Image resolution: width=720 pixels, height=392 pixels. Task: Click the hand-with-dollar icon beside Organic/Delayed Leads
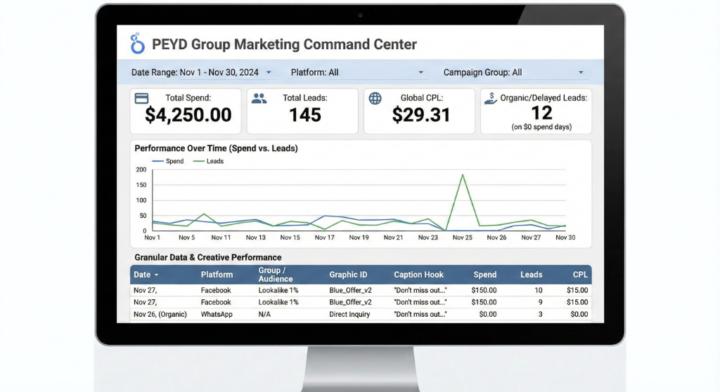tap(490, 98)
